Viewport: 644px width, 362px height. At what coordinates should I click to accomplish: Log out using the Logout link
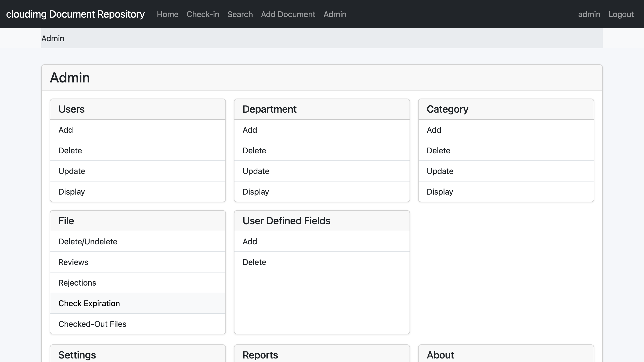pyautogui.click(x=621, y=14)
